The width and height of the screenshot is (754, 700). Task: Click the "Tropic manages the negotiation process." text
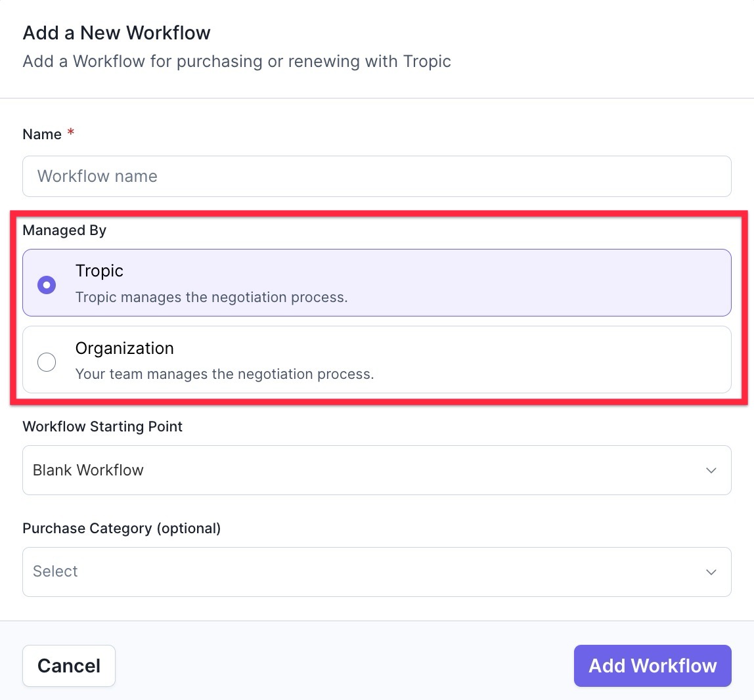pos(211,297)
